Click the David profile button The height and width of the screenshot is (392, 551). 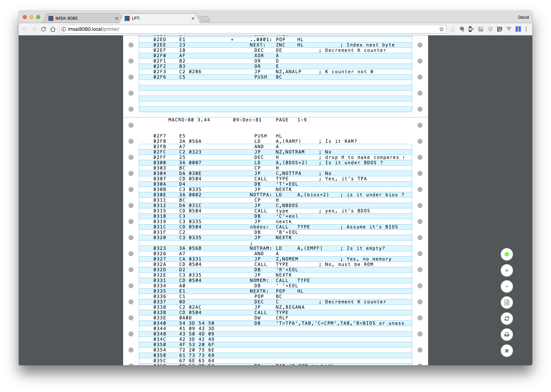pyautogui.click(x=523, y=17)
